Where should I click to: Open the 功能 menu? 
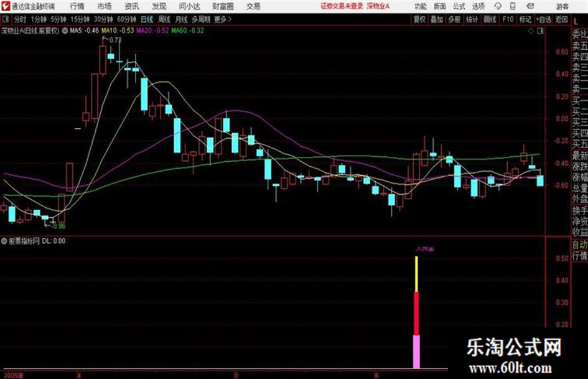click(x=421, y=6)
